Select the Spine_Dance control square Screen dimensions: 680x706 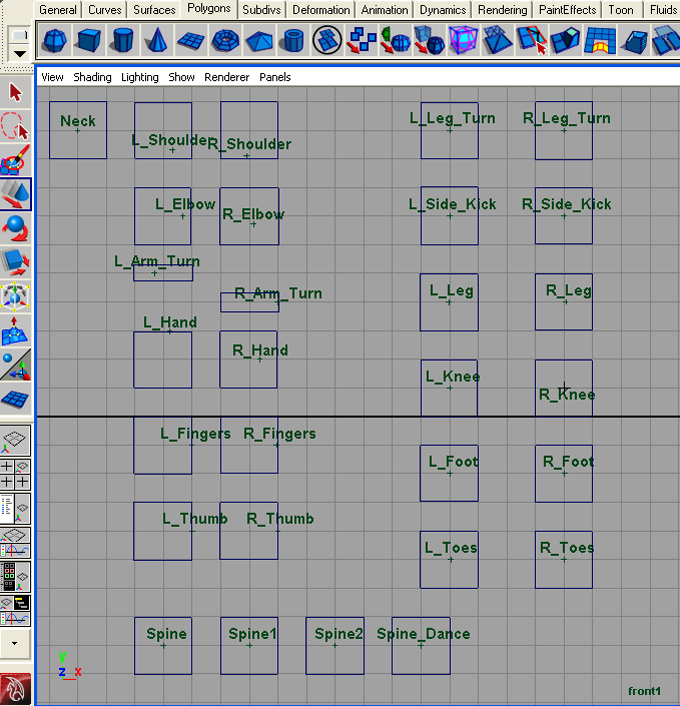pyautogui.click(x=421, y=645)
